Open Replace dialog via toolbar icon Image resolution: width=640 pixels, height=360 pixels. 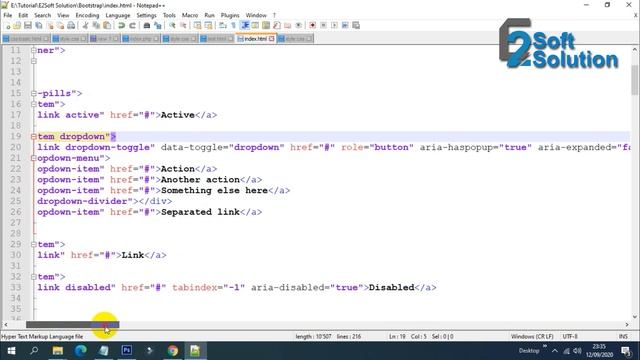(158, 25)
